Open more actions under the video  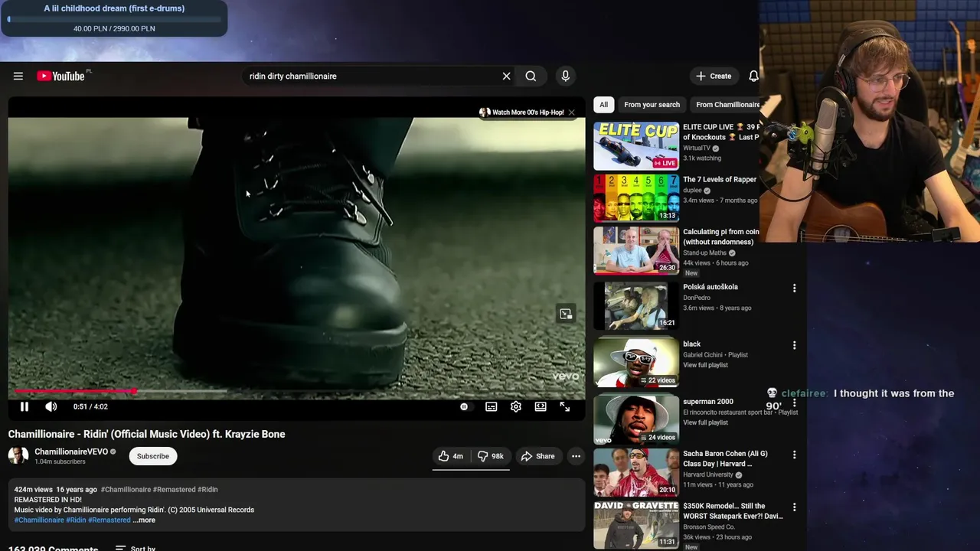click(x=576, y=456)
